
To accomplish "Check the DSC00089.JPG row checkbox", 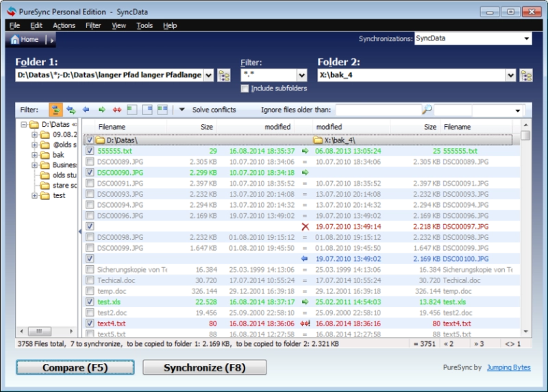I will pos(90,162).
